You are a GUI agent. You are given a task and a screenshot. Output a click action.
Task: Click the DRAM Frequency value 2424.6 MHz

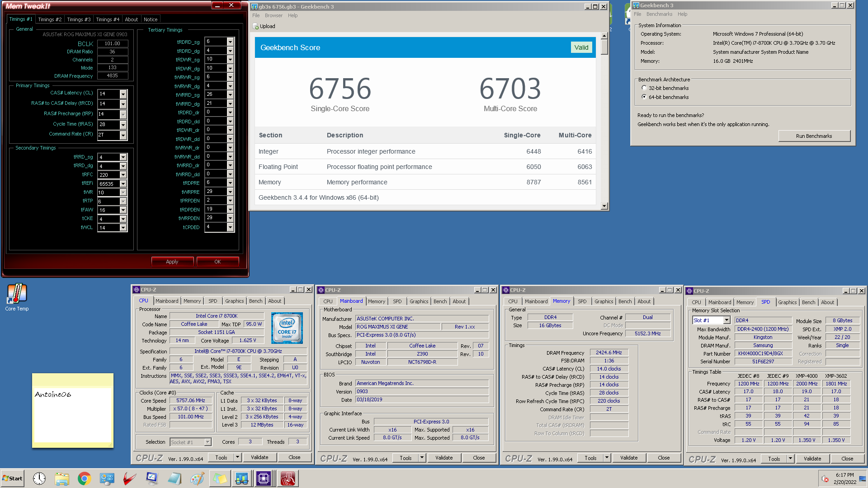click(x=609, y=352)
